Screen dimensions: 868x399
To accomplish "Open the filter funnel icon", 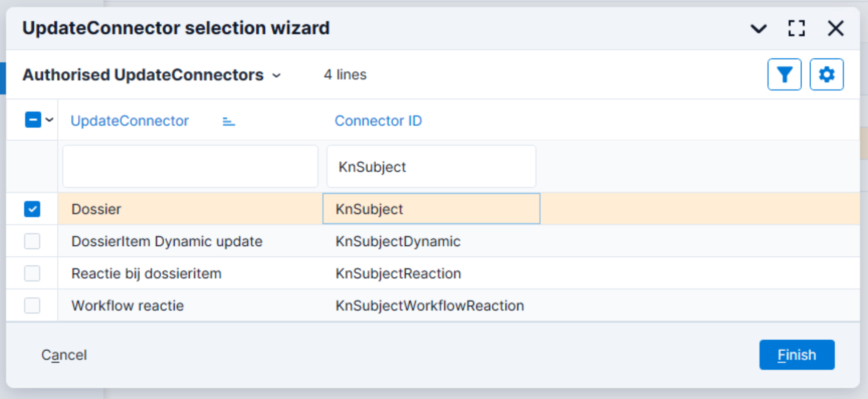I will coord(784,75).
